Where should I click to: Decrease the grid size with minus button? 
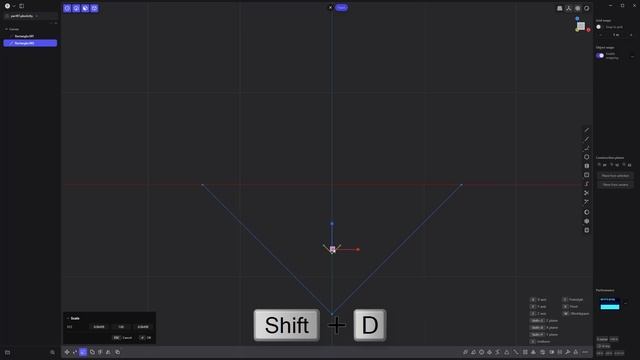coord(600,35)
